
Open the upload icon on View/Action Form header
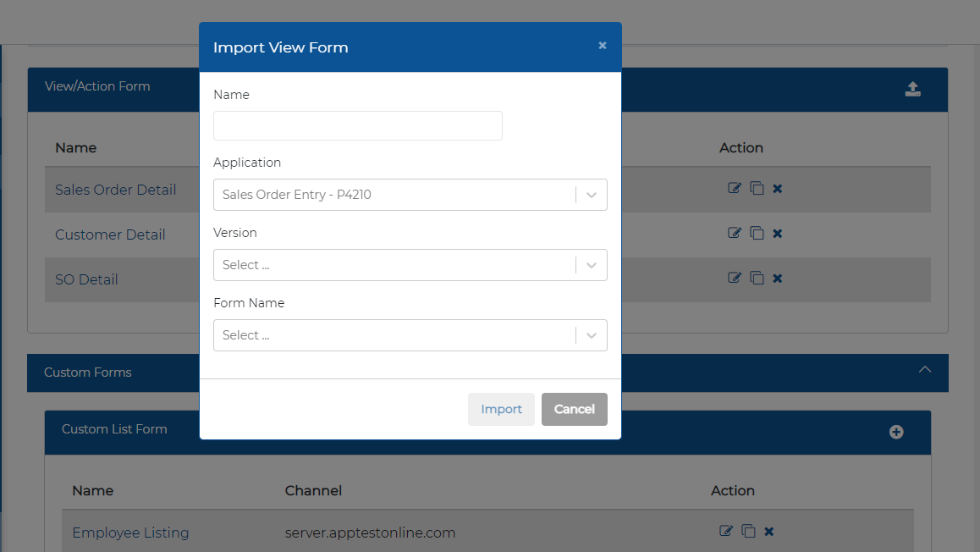[x=912, y=88]
